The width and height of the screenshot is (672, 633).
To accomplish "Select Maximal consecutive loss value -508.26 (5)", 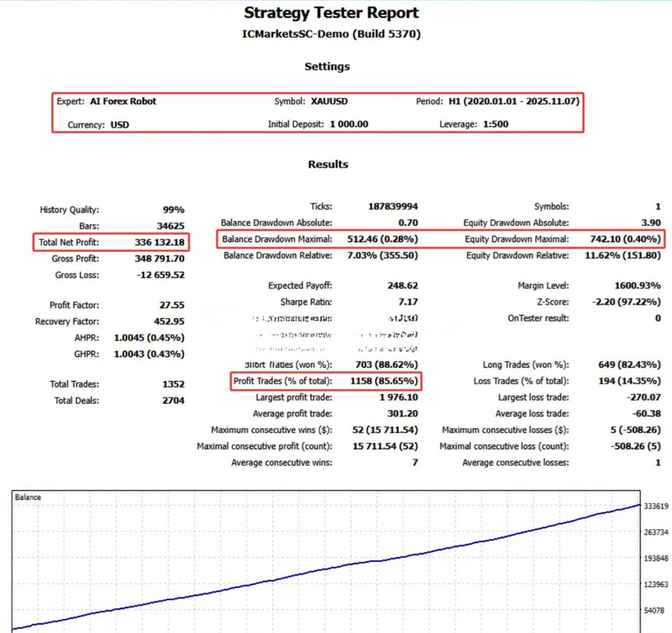I will tap(635, 446).
